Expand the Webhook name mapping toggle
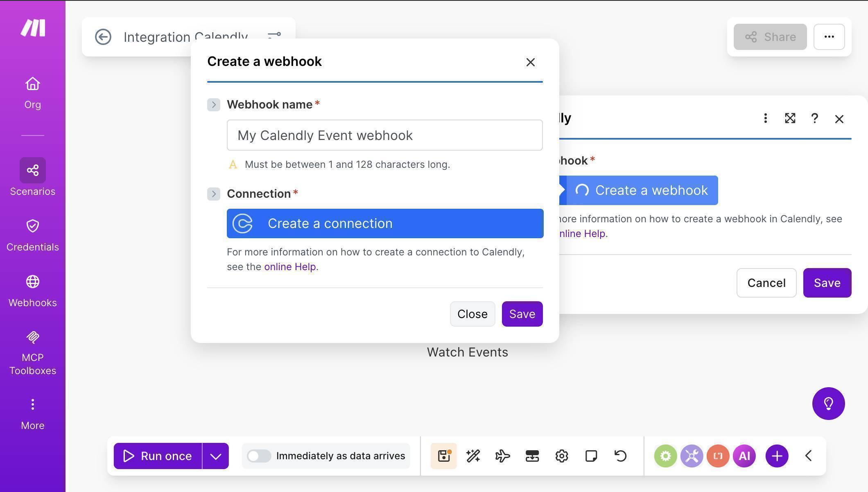 [x=213, y=104]
